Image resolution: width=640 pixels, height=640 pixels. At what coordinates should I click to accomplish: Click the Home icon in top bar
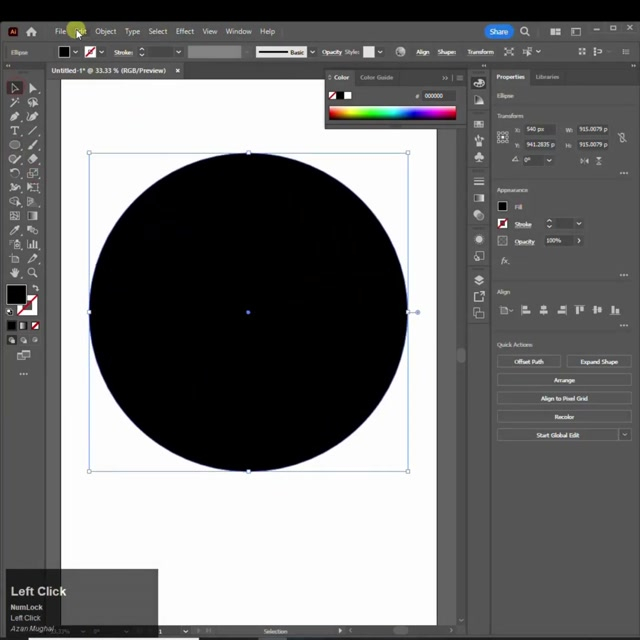coord(31,32)
